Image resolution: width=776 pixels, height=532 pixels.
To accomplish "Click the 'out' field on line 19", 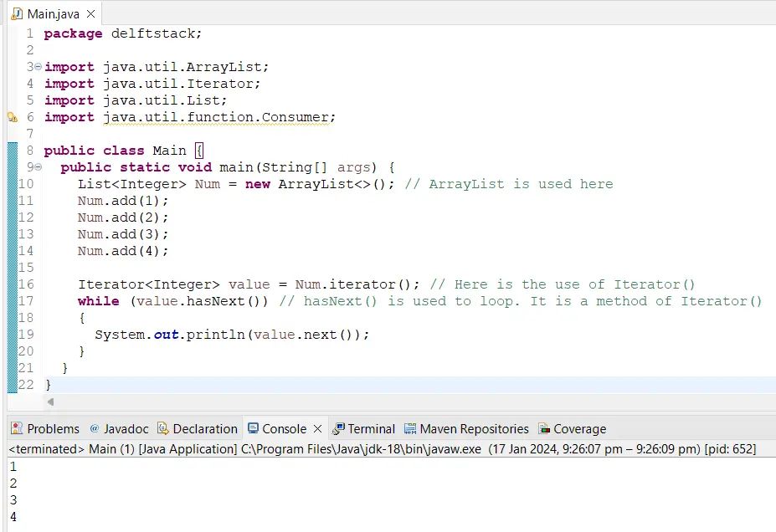I will pos(166,335).
